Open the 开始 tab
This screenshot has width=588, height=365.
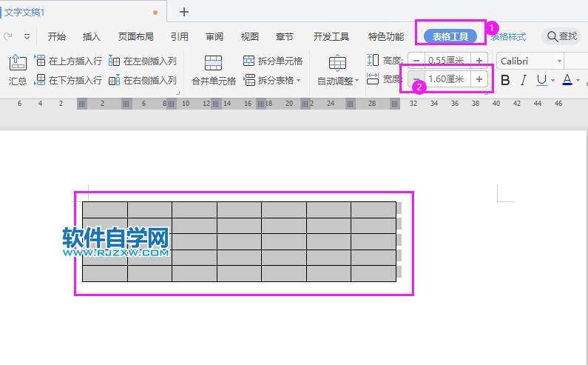[57, 36]
